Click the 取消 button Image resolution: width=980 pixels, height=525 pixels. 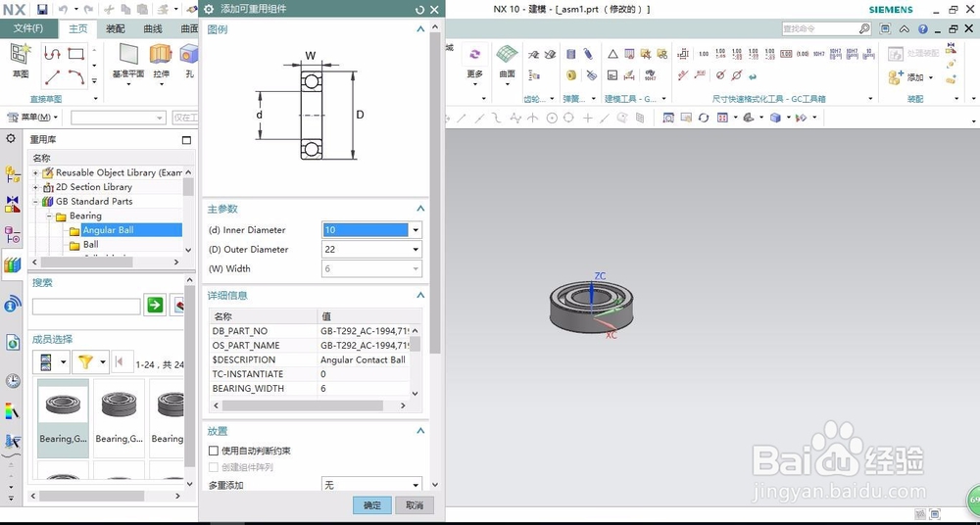(415, 505)
